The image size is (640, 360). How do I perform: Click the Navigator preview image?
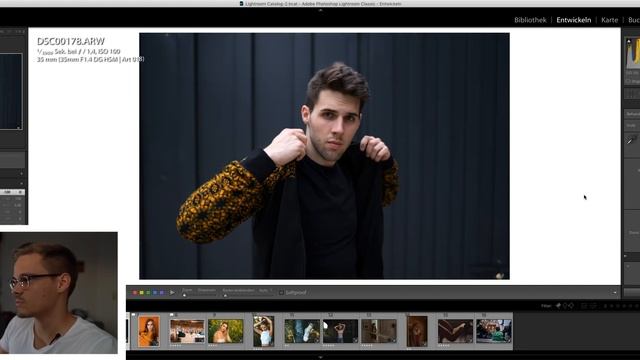pyautogui.click(x=11, y=91)
